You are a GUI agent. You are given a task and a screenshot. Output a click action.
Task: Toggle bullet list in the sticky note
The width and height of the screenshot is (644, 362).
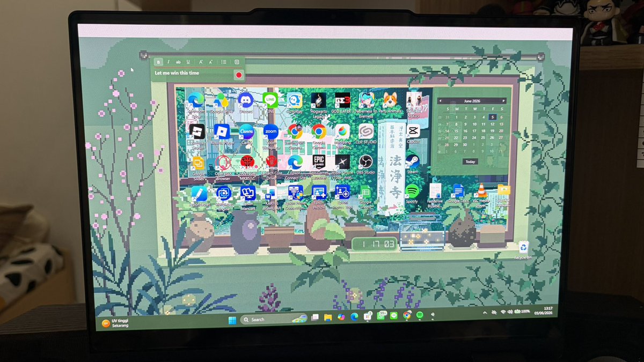click(x=224, y=62)
